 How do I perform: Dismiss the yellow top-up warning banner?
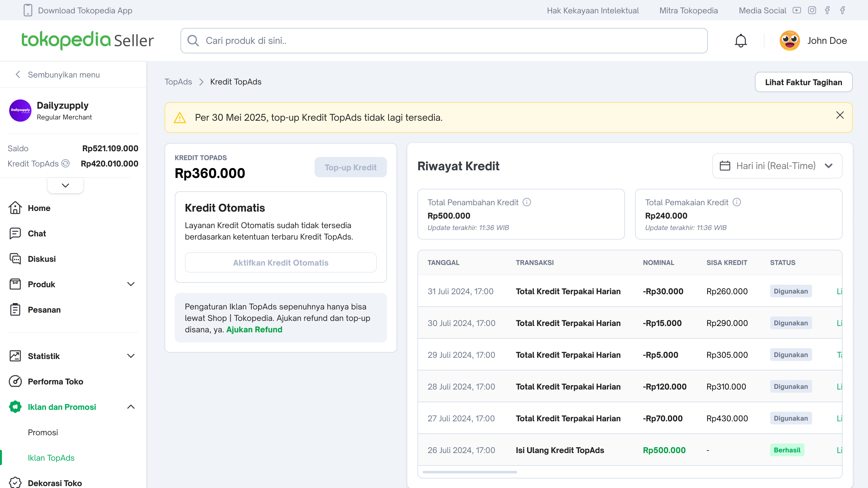(x=840, y=115)
